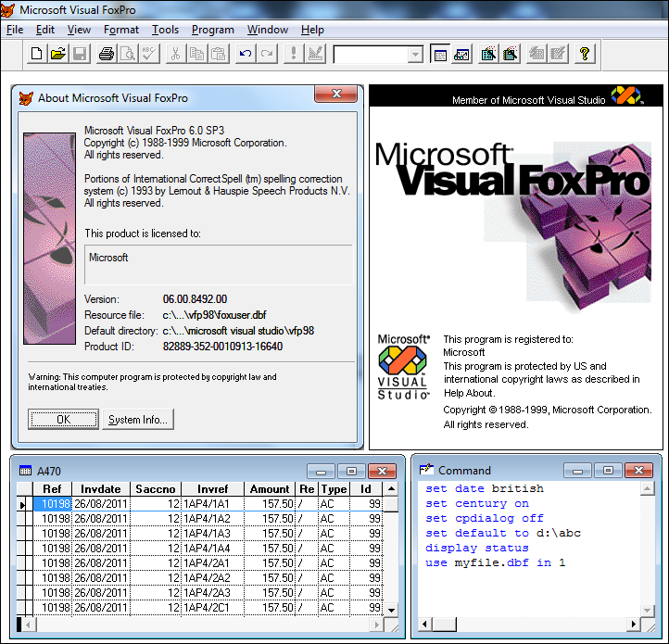The width and height of the screenshot is (669, 644).
Task: Click the Amount column header
Action: pyautogui.click(x=270, y=489)
